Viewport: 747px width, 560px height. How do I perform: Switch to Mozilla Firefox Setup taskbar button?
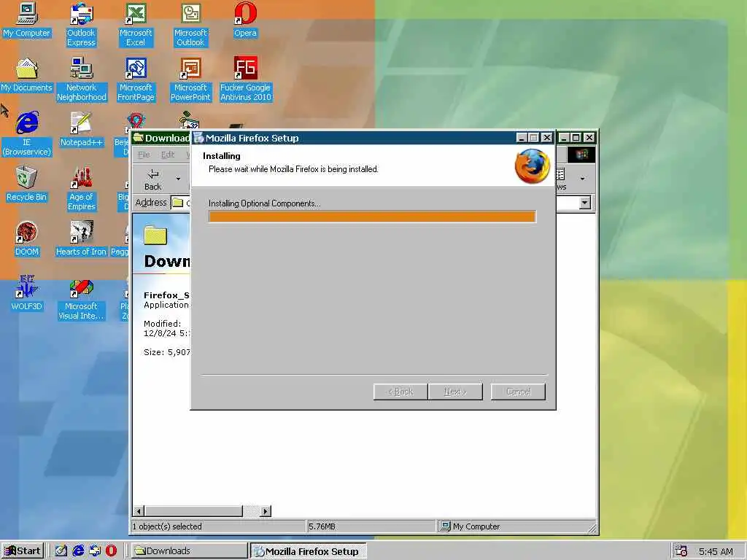pos(309,551)
